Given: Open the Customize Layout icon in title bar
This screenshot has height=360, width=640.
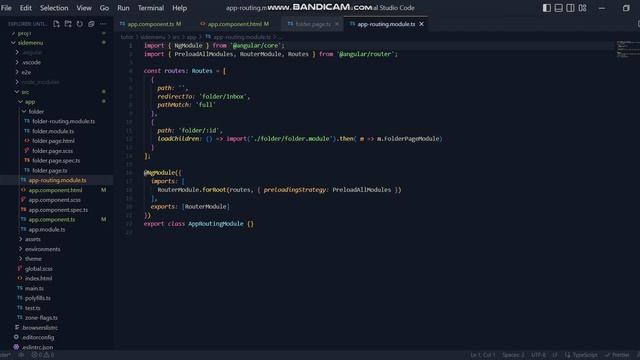Looking at the screenshot, I should click(x=582, y=8).
